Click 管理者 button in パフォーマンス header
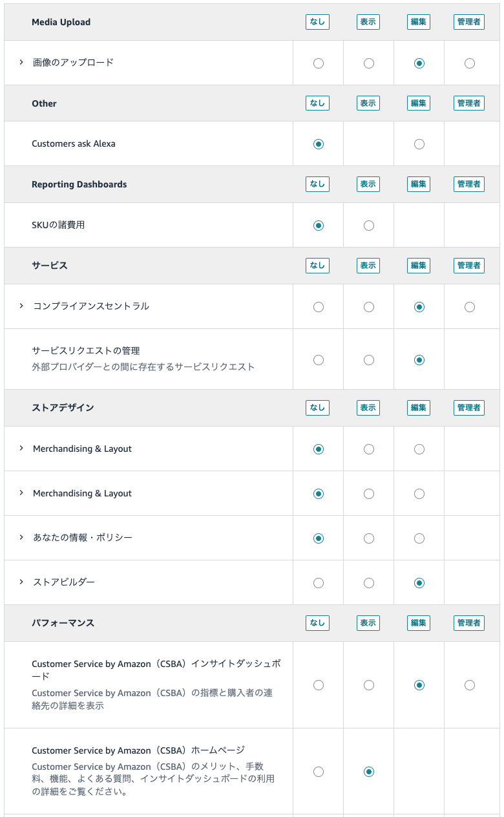504x817 pixels. (469, 623)
